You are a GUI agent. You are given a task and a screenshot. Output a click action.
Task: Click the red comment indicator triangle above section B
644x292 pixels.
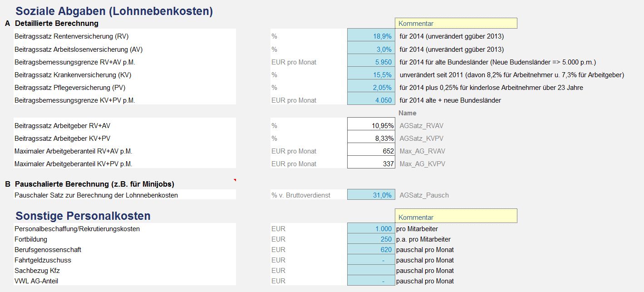(235, 181)
